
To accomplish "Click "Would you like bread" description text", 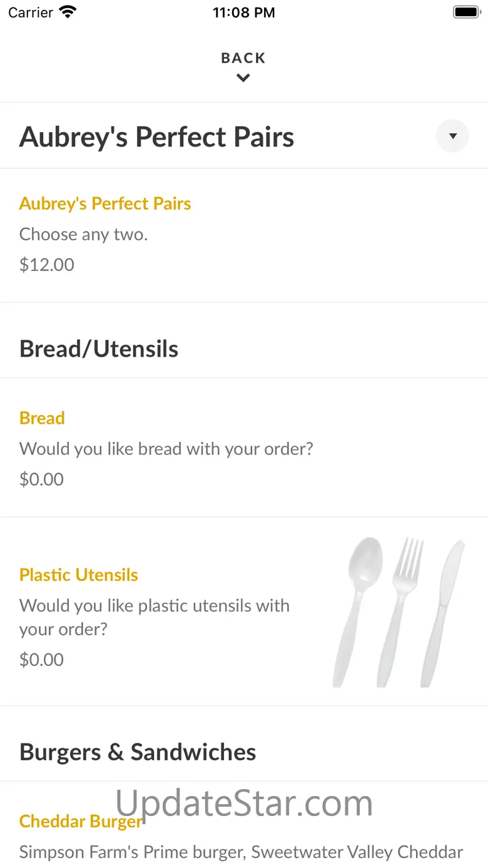I will coord(166,449).
